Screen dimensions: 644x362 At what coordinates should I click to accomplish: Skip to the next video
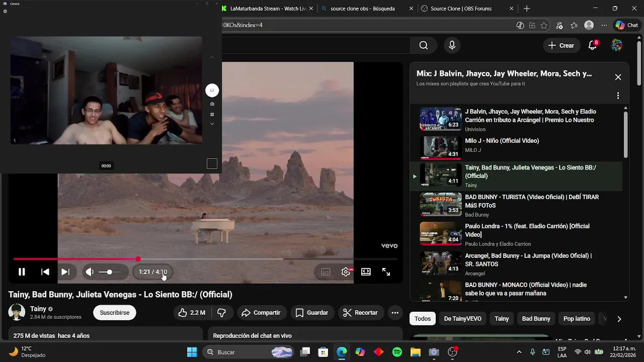click(65, 272)
